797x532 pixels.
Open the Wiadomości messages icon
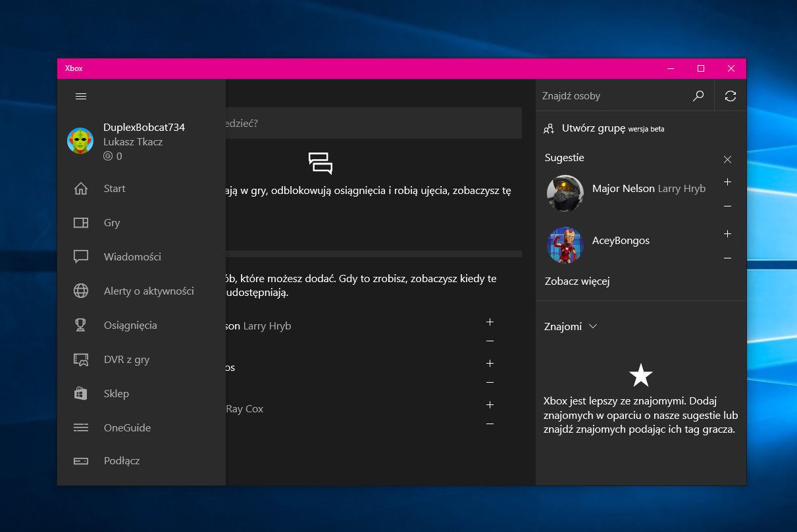(81, 257)
